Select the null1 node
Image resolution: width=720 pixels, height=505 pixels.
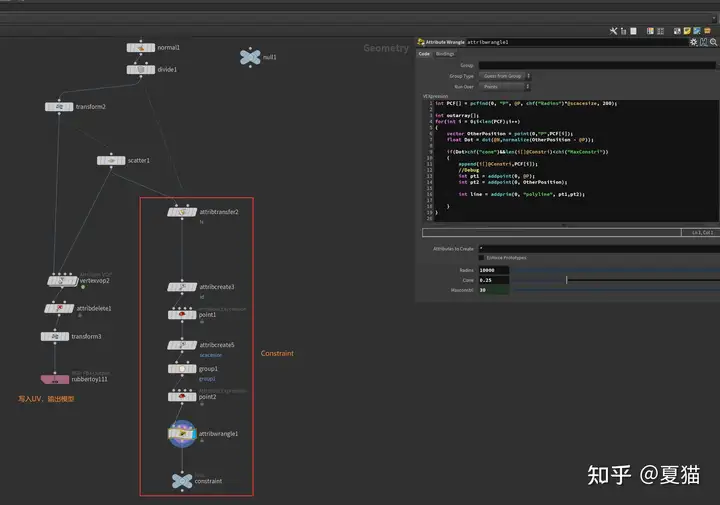249,57
